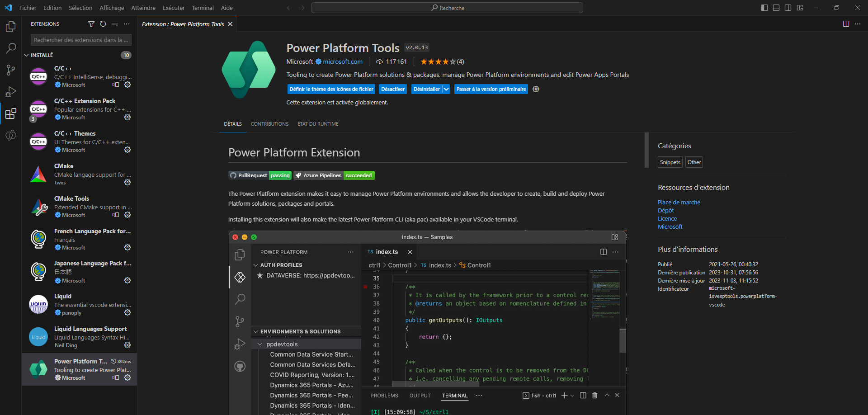Open the Power Platform activity bar icon
Image resolution: width=868 pixels, height=415 pixels.
10,135
